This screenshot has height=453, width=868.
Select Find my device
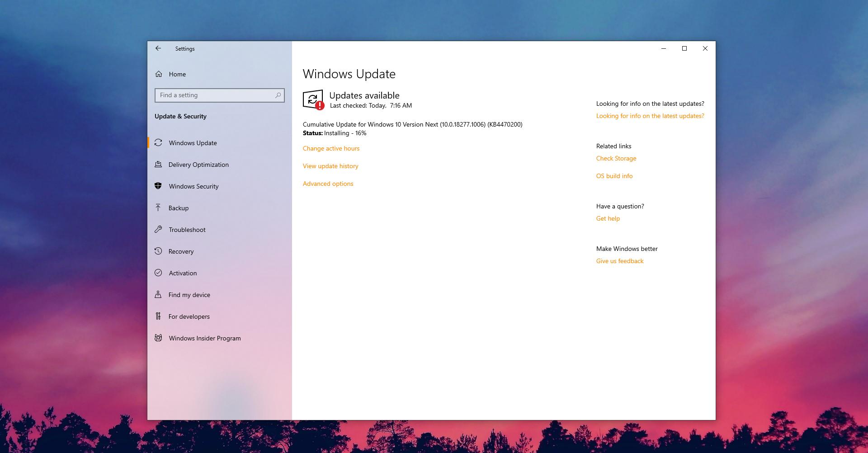pyautogui.click(x=220, y=295)
